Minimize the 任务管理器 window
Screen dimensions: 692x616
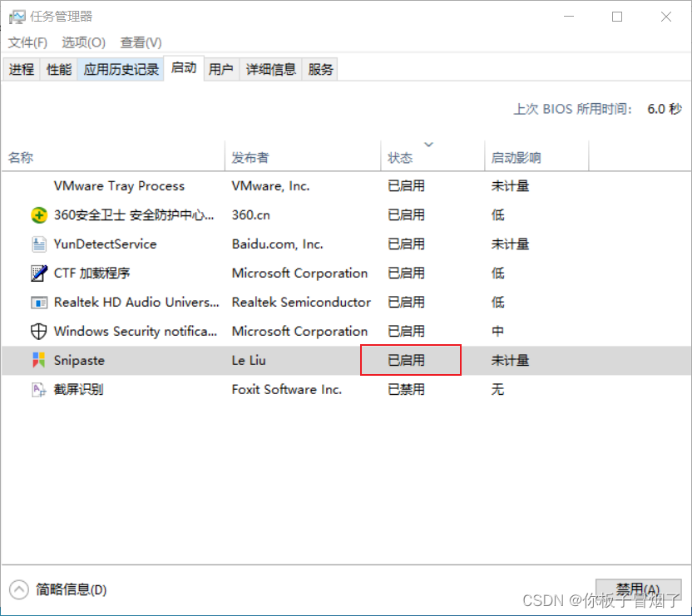coord(569,17)
